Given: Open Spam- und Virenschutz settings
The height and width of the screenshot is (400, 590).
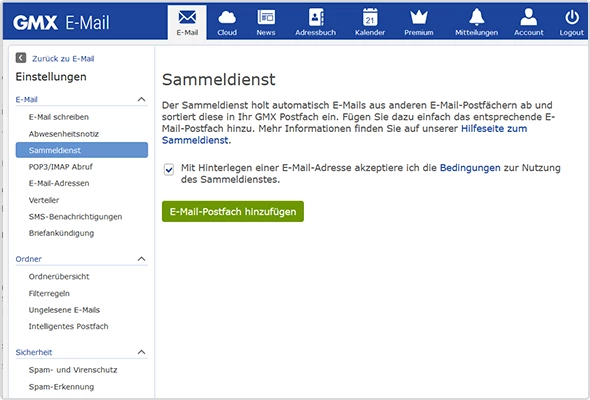Looking at the screenshot, I should (73, 370).
